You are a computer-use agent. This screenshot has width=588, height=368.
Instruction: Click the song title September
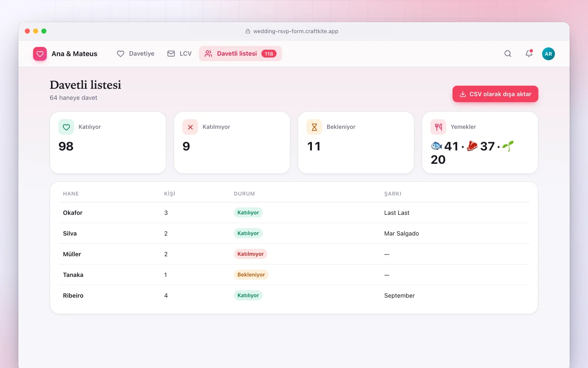[400, 296]
